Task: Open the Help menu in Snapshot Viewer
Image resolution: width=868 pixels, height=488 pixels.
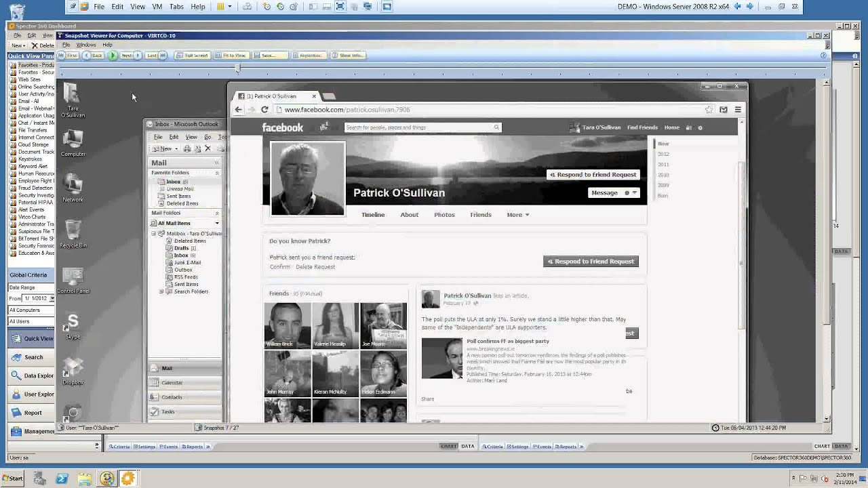Action: pos(107,45)
